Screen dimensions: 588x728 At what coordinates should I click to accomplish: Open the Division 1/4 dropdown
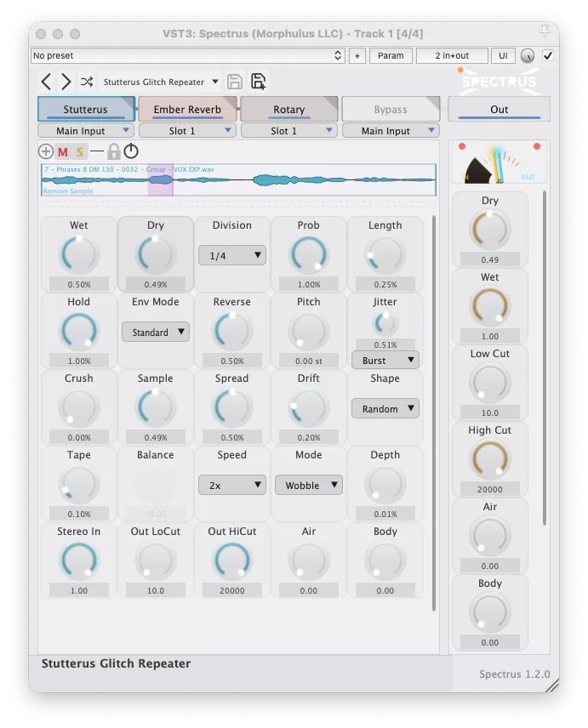coord(232,255)
